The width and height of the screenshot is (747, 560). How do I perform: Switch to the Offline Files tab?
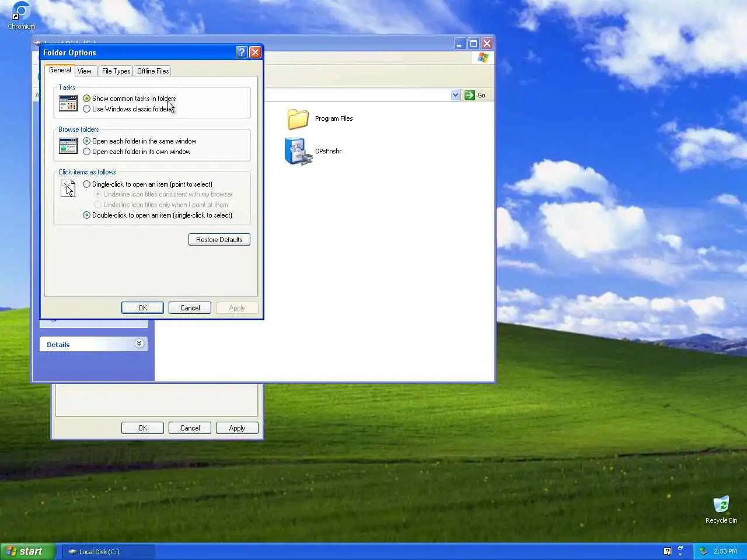[153, 71]
